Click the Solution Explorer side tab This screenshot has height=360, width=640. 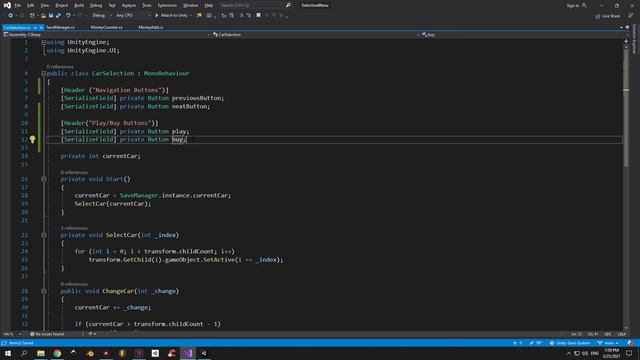(x=635, y=39)
